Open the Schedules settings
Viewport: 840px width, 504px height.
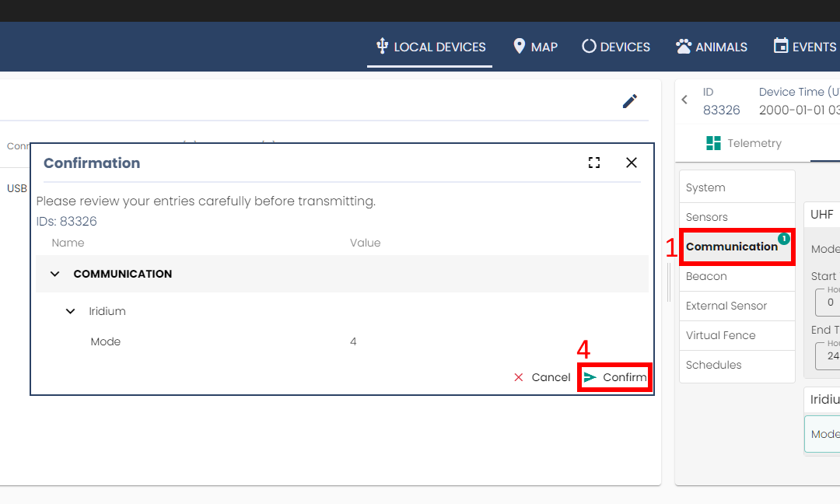coord(714,365)
